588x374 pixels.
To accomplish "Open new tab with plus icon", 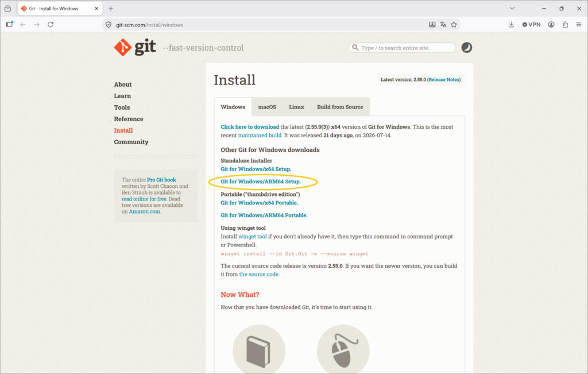I will coord(111,9).
